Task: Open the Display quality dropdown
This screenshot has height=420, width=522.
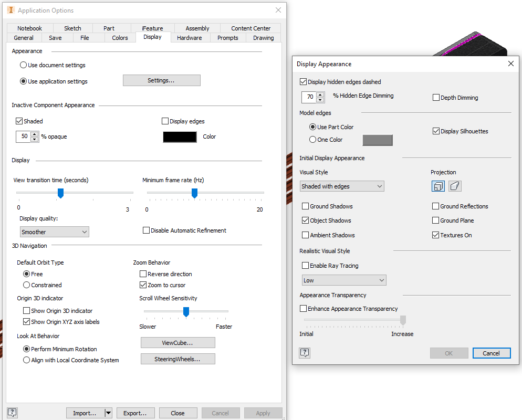Action: 55,232
